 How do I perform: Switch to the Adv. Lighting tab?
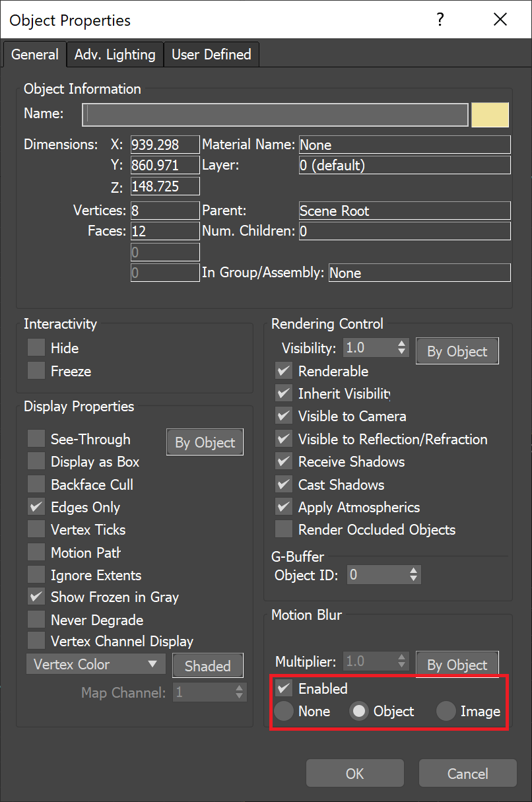click(115, 55)
